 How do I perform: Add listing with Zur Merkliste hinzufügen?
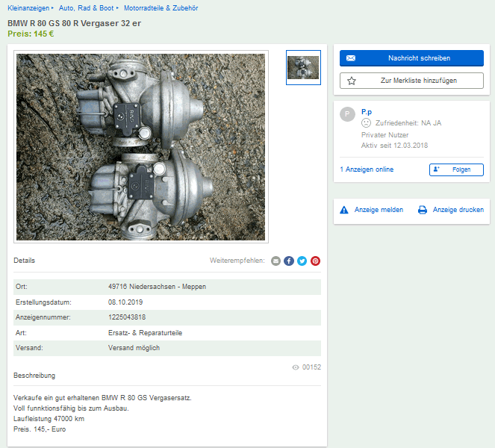pos(411,81)
